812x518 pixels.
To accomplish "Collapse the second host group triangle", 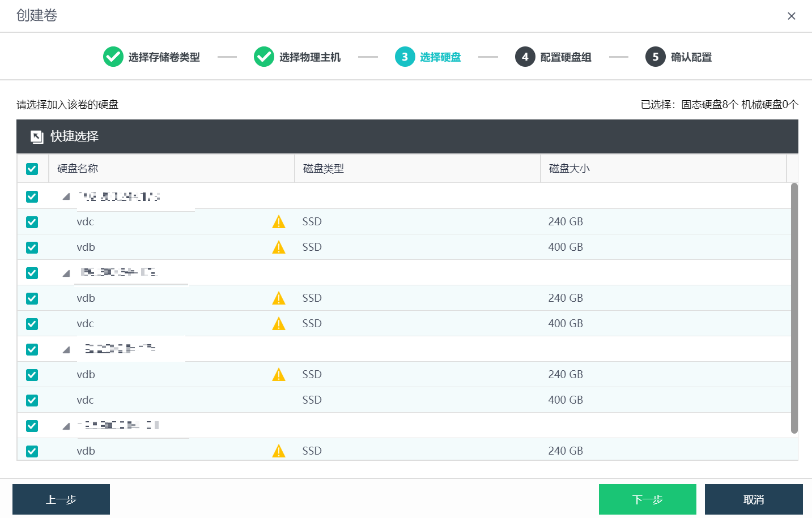I will coord(66,273).
